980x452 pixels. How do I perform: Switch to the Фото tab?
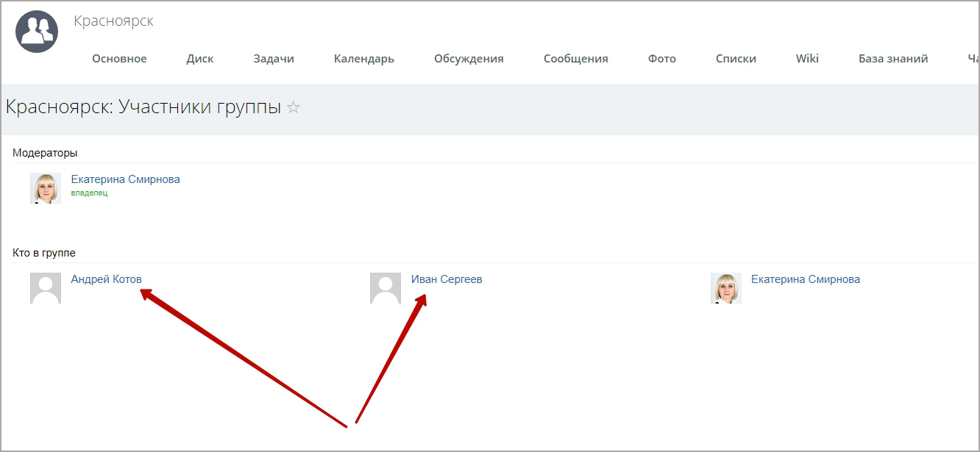coord(662,59)
